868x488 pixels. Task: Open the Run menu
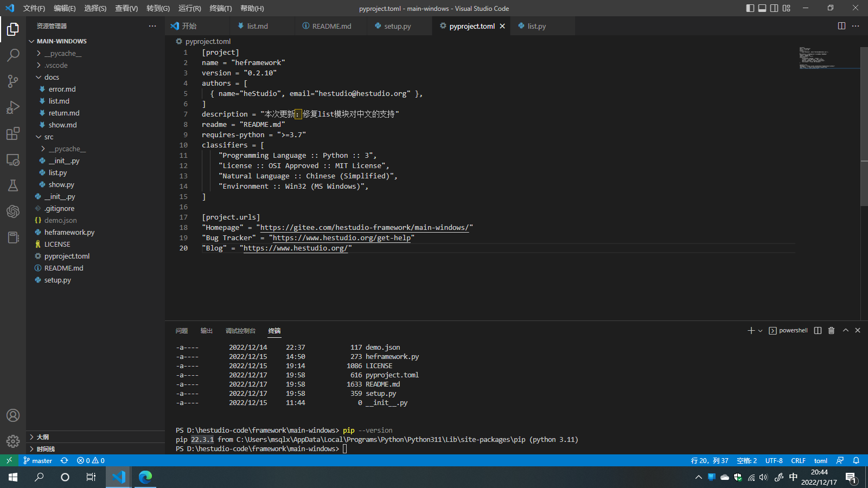coord(190,8)
